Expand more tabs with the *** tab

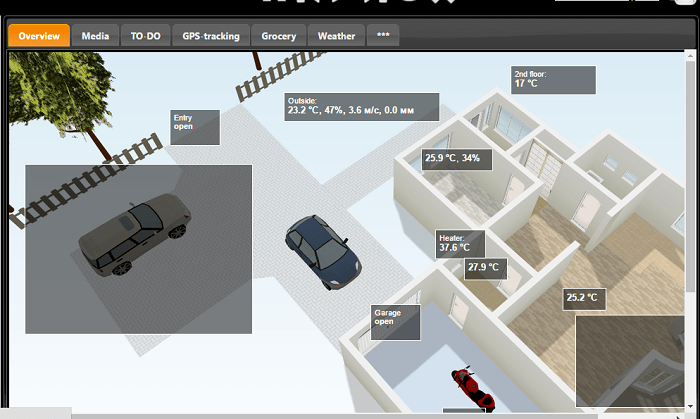click(383, 36)
